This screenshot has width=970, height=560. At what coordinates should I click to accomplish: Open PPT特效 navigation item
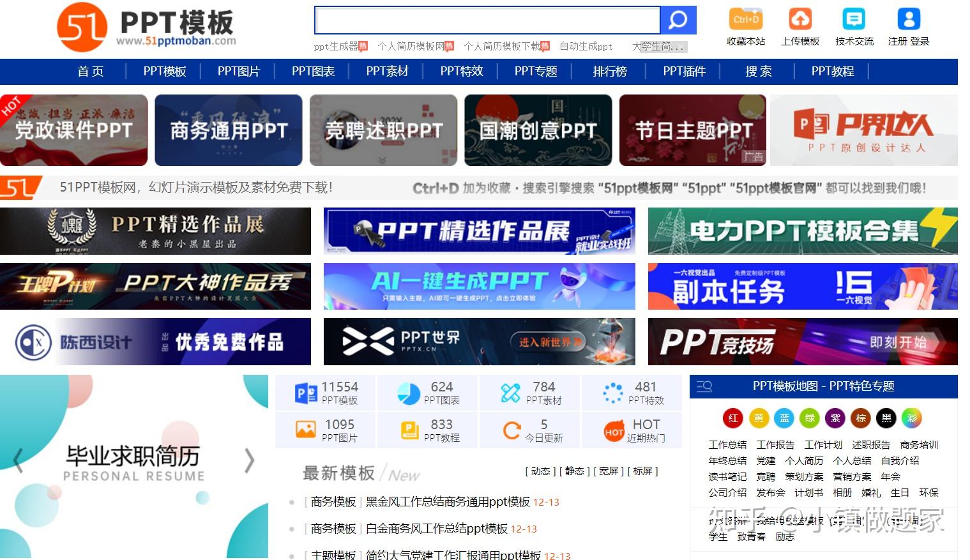[x=462, y=72]
